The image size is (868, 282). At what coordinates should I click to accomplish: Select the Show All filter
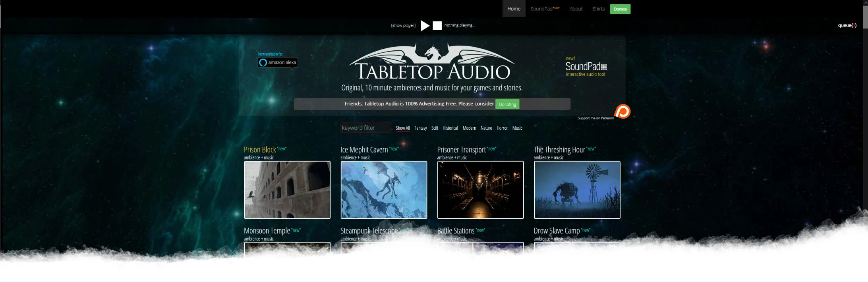click(402, 128)
